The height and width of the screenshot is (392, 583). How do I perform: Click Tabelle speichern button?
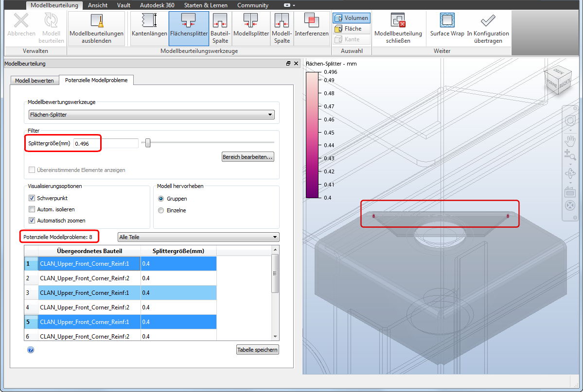(x=257, y=350)
